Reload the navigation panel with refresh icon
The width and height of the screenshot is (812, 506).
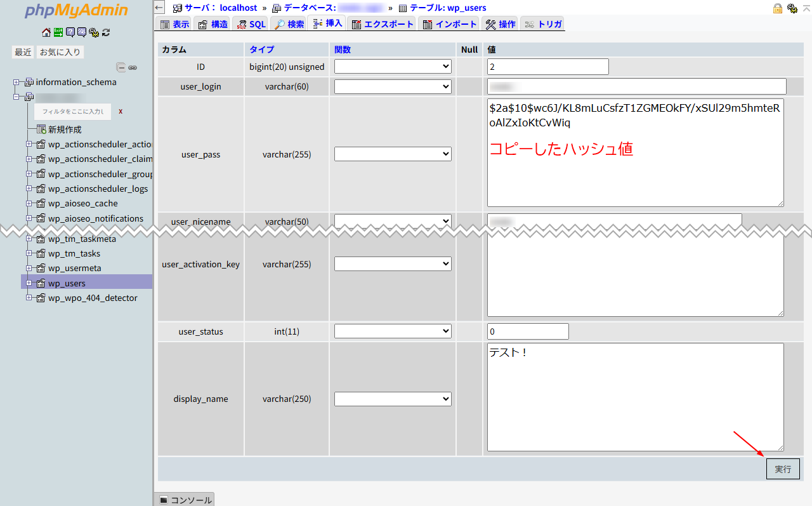[106, 32]
